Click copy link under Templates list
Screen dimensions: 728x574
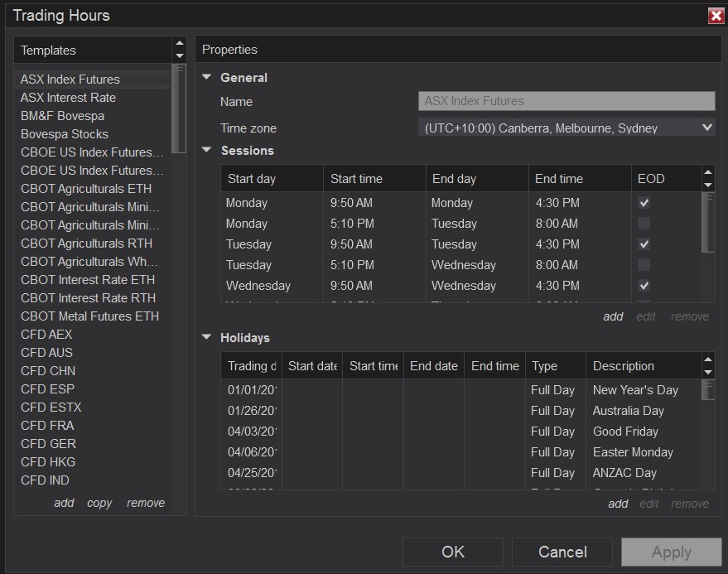[99, 503]
